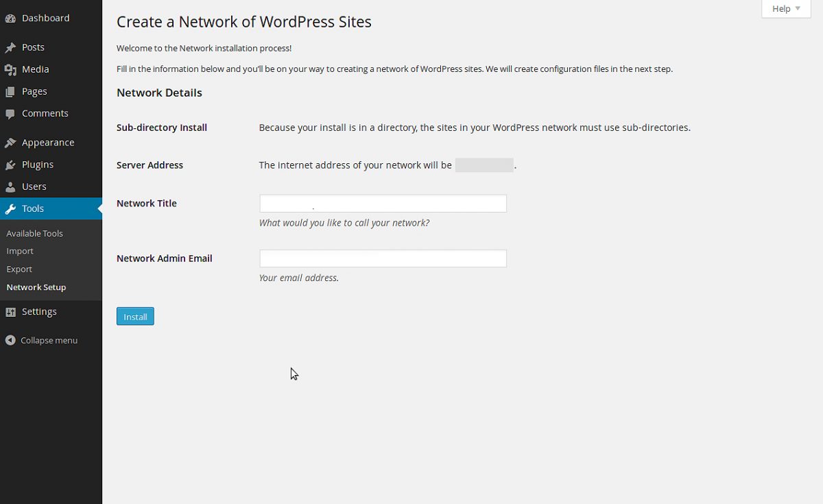Screen dimensions: 823x504
Task: Click the Media camera icon
Action: pyautogui.click(x=10, y=69)
